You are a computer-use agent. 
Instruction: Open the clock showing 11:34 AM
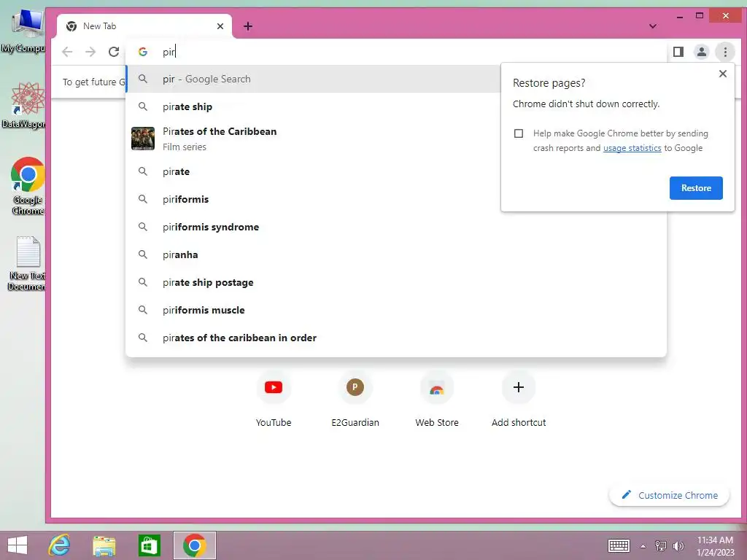[715, 545]
